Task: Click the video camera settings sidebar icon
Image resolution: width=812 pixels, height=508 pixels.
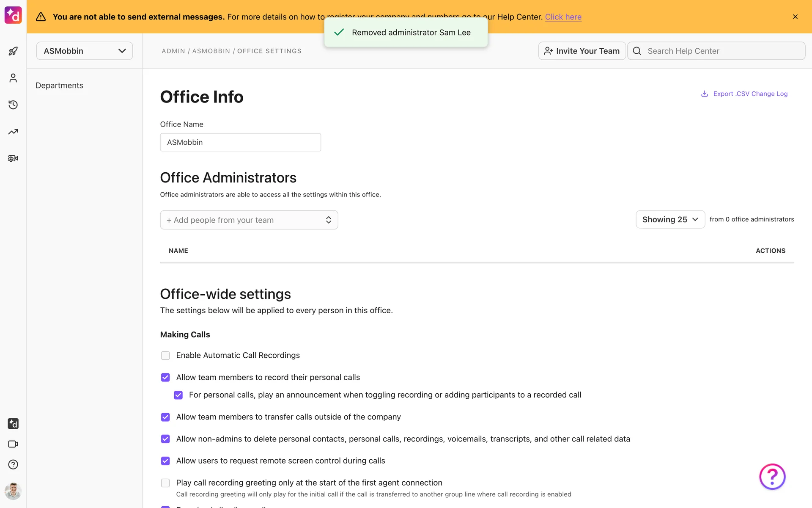Action: [x=13, y=158]
